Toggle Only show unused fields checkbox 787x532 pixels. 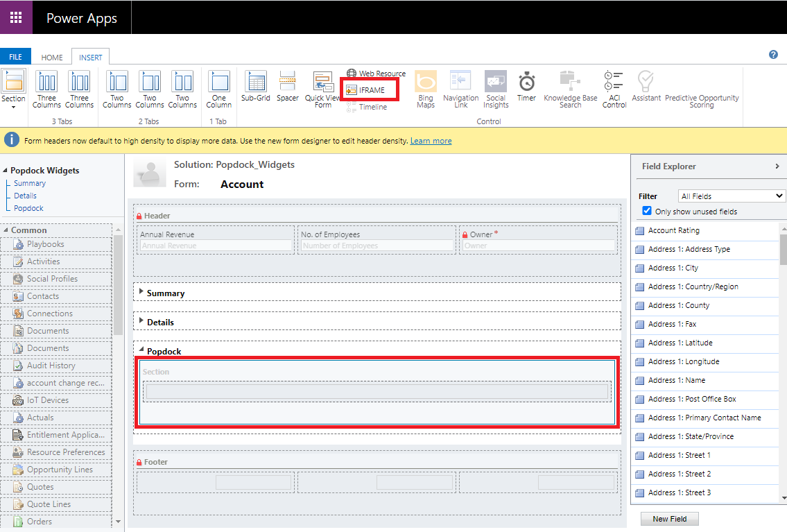(647, 211)
